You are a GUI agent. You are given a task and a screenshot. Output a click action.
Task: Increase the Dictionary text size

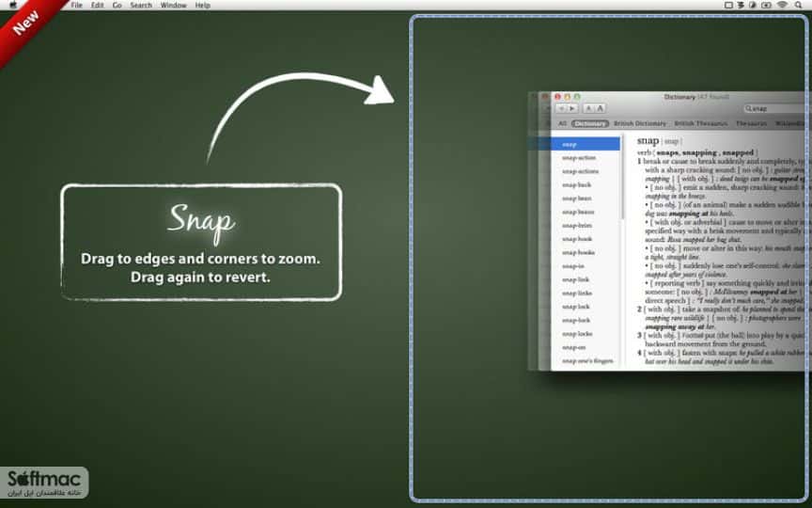coord(600,108)
